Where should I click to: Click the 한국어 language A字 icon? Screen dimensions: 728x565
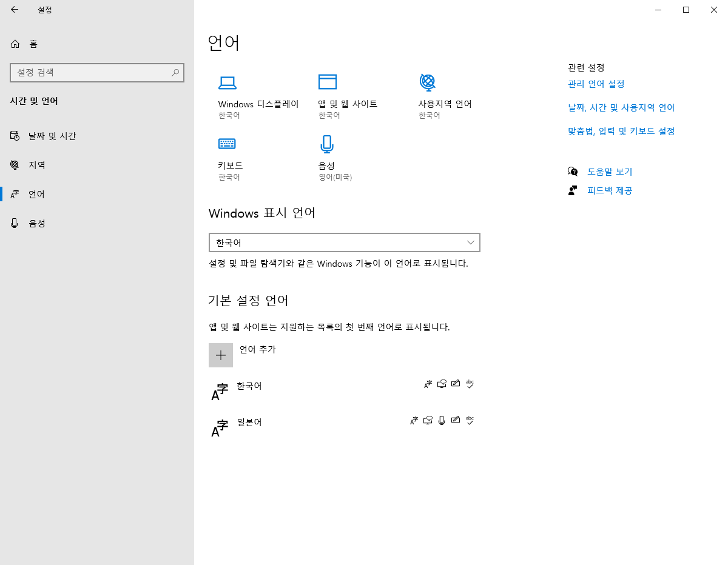(x=220, y=392)
